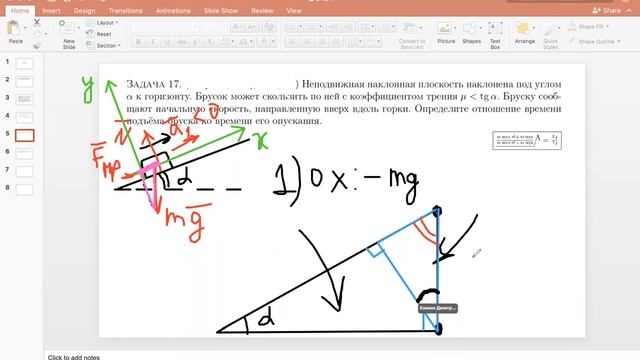Toggle Superscript formatting
The image size is (640, 360).
196,42
